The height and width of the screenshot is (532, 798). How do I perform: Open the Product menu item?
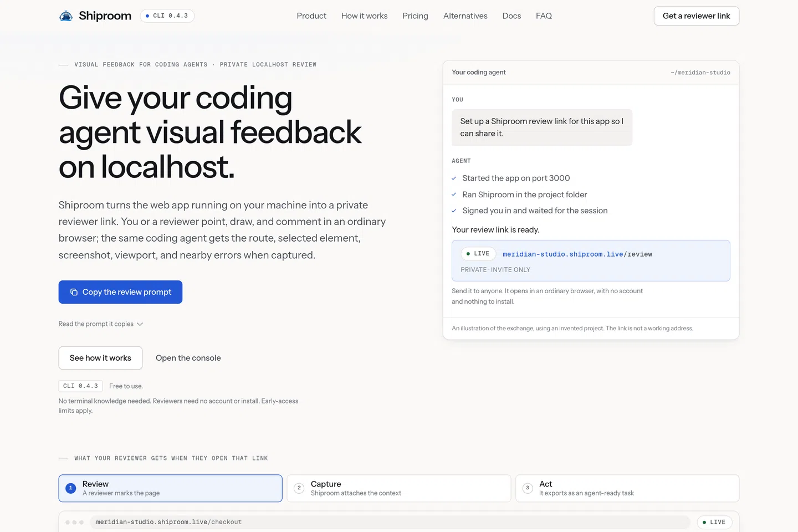[x=311, y=16]
